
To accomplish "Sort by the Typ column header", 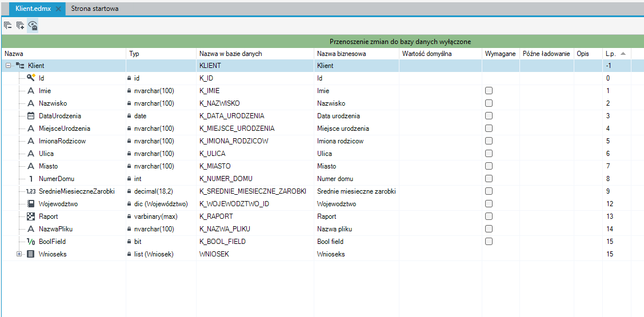I will tap(161, 54).
